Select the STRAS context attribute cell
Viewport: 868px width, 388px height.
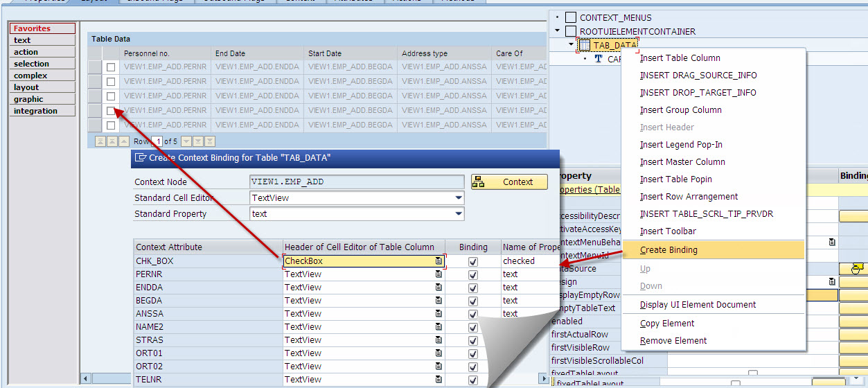point(208,340)
